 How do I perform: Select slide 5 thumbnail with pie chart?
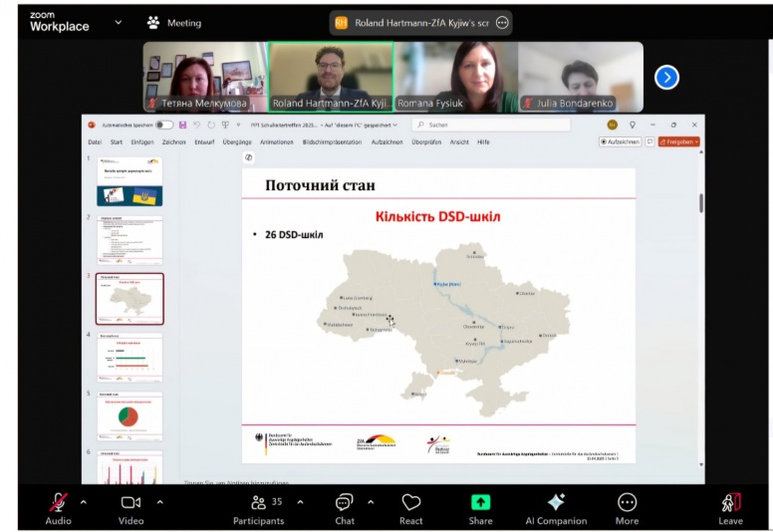pos(129,414)
